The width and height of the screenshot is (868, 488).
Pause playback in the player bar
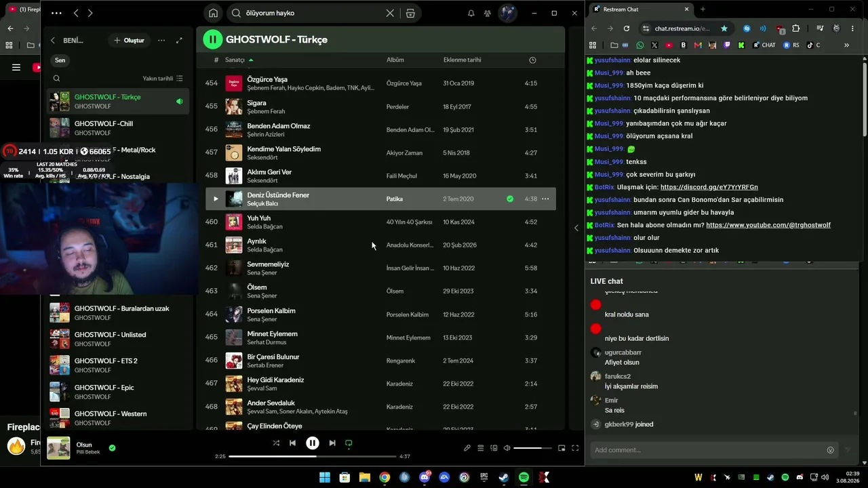click(312, 443)
